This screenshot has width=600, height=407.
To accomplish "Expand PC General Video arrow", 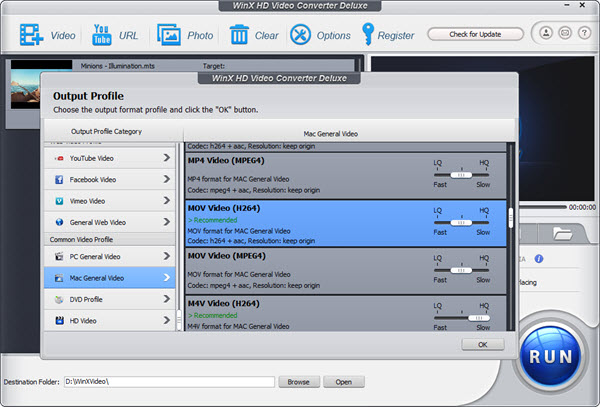I will [x=166, y=256].
